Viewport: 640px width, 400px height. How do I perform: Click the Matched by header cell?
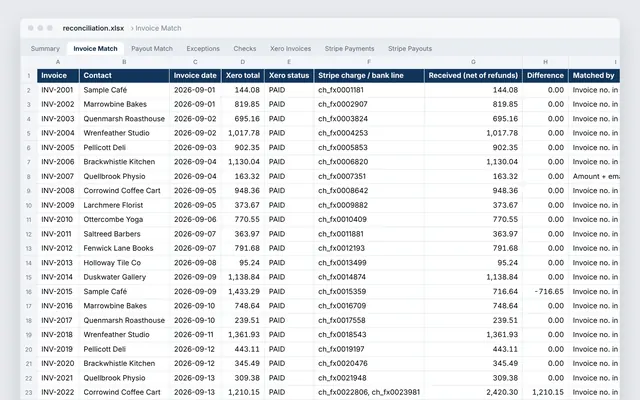[x=594, y=76]
